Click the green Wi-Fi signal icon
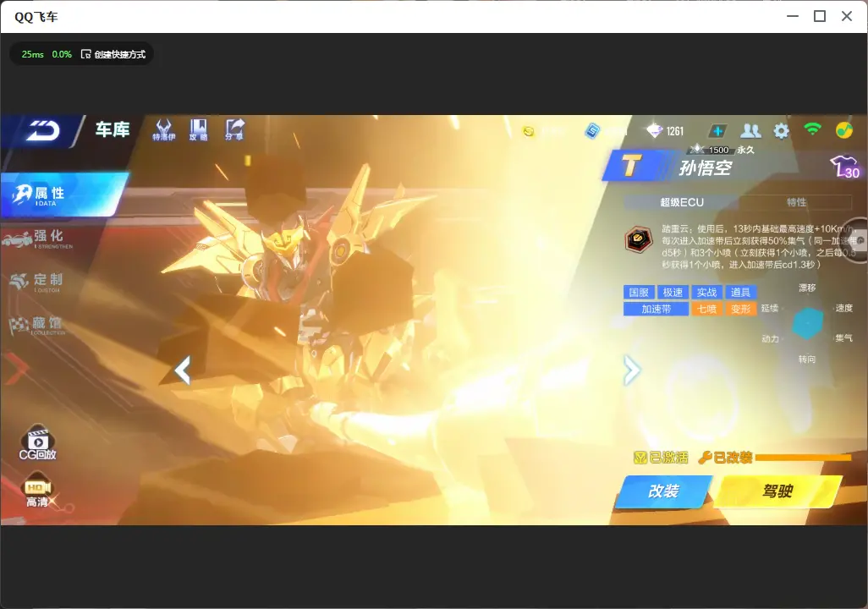Screen dimensions: 868x609 [812, 129]
